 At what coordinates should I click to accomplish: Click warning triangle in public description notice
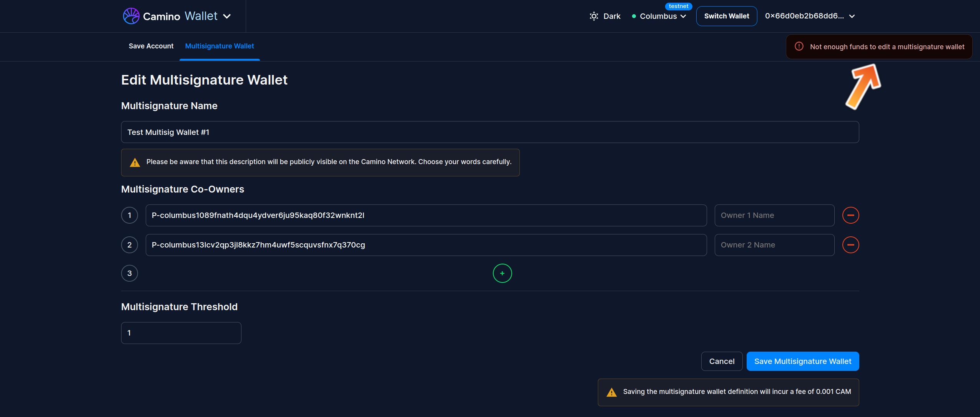[135, 162]
